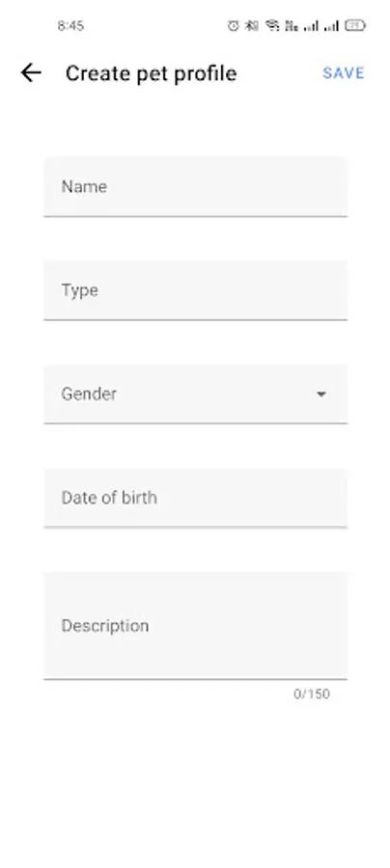Tap the first cellular signal bars icon
390x868 pixels.
pos(311,25)
